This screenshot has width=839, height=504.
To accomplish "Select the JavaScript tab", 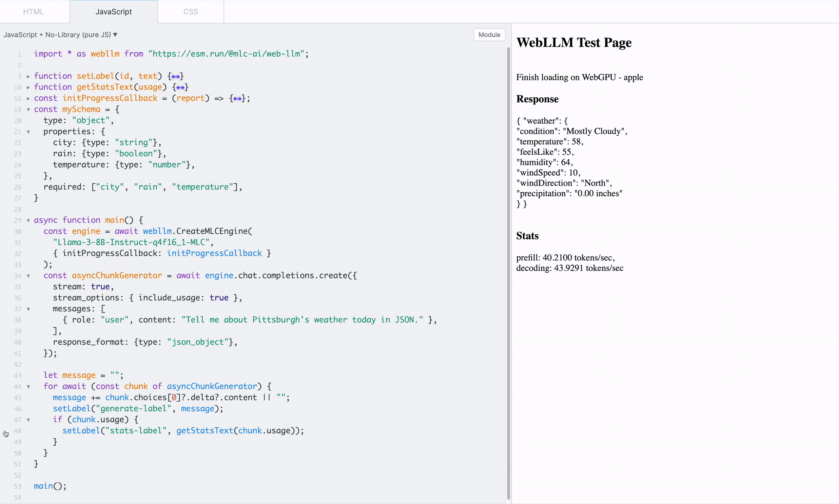I will coord(113,11).
